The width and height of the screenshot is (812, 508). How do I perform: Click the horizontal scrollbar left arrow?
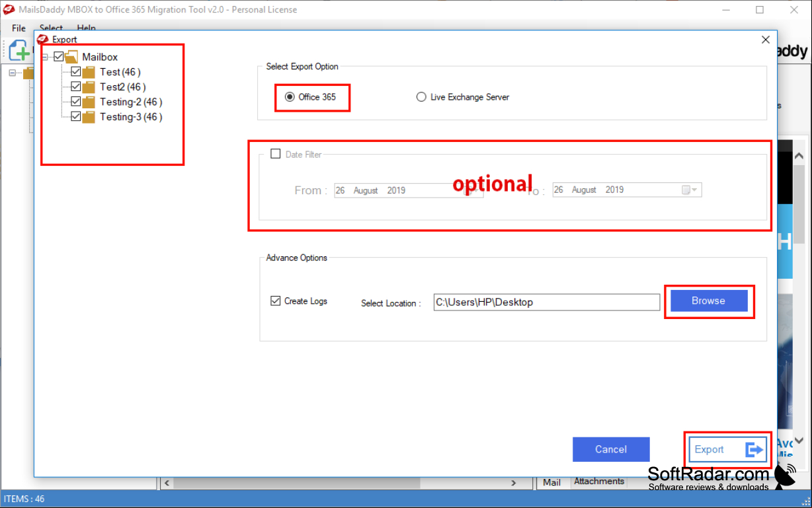167,483
